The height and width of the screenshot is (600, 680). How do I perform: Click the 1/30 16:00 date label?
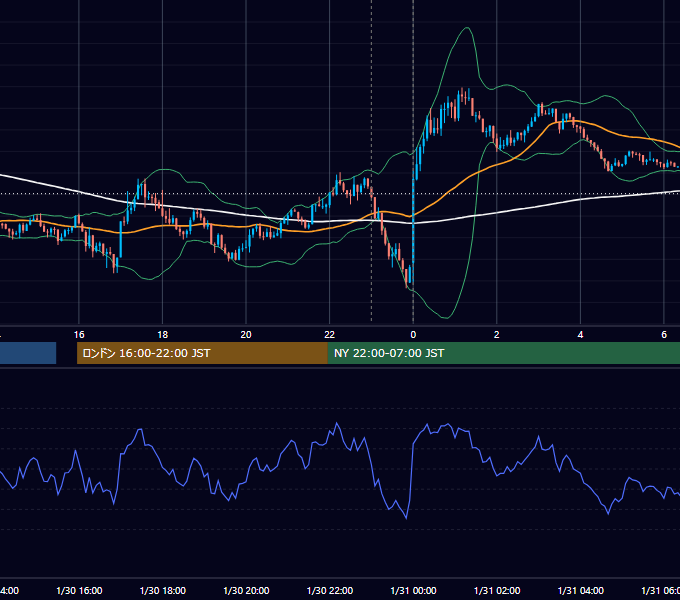click(x=79, y=590)
